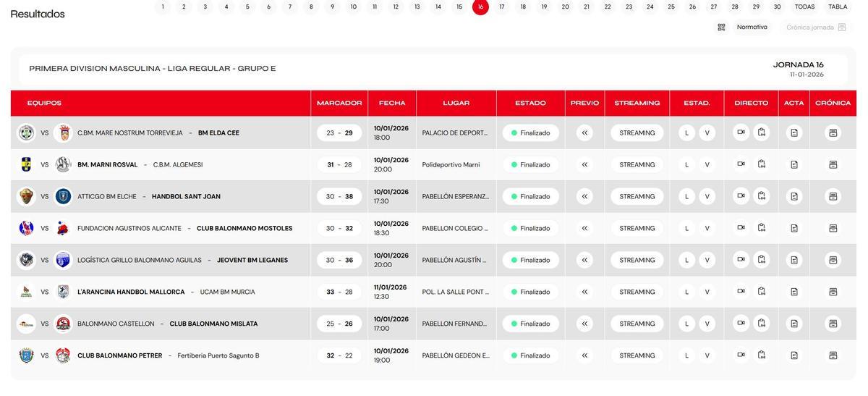Click STREAMING button for Elche vs Sant Joan

click(x=637, y=196)
